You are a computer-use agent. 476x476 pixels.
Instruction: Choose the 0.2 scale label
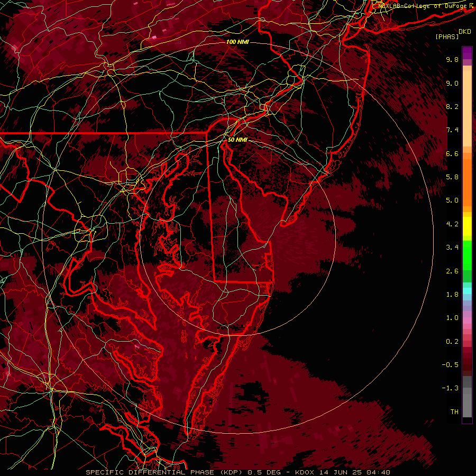click(x=452, y=342)
